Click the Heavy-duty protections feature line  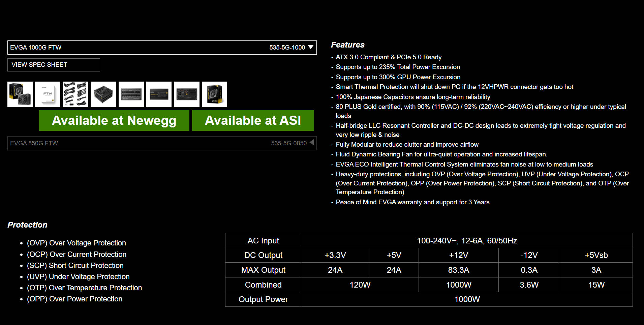[482, 183]
